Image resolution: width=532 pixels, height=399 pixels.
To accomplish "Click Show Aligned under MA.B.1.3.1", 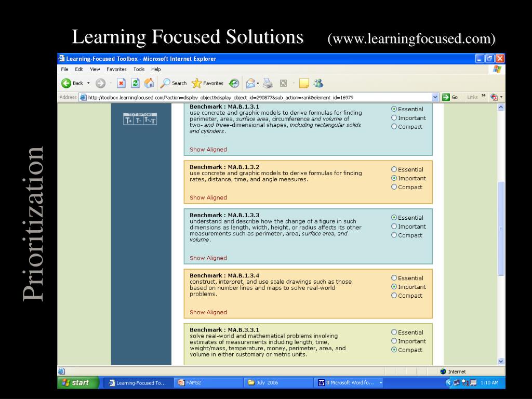I will tap(208, 150).
